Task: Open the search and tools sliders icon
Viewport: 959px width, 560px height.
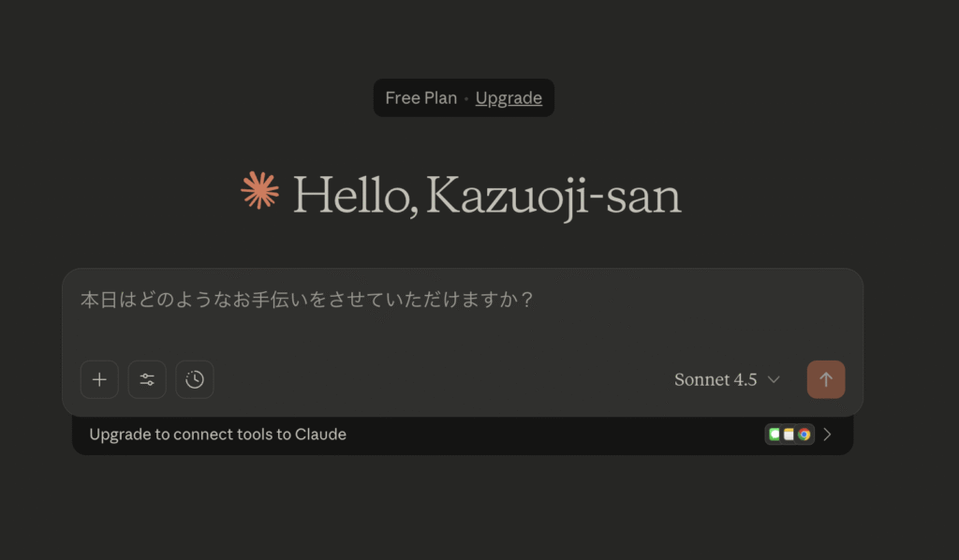Action: tap(147, 379)
